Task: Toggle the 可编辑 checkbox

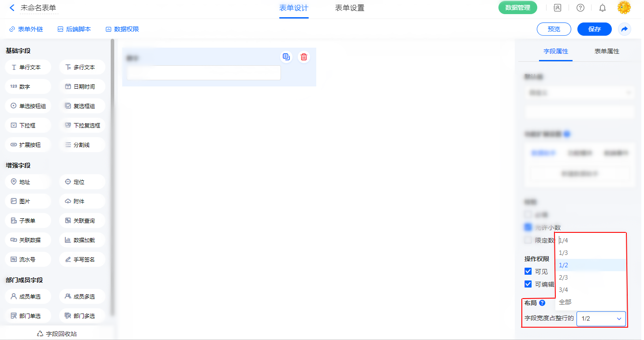Action: pyautogui.click(x=528, y=284)
